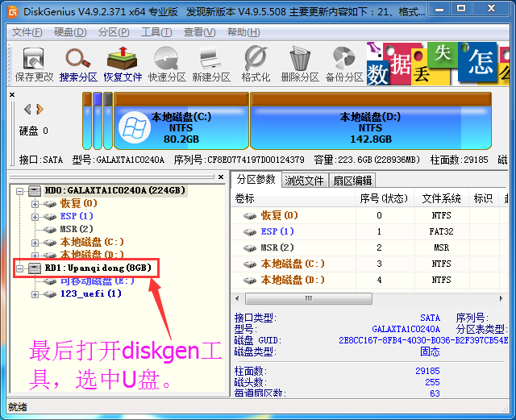The height and width of the screenshot is (420, 516).
Task: Open the 分区(P) menu
Action: [114, 32]
